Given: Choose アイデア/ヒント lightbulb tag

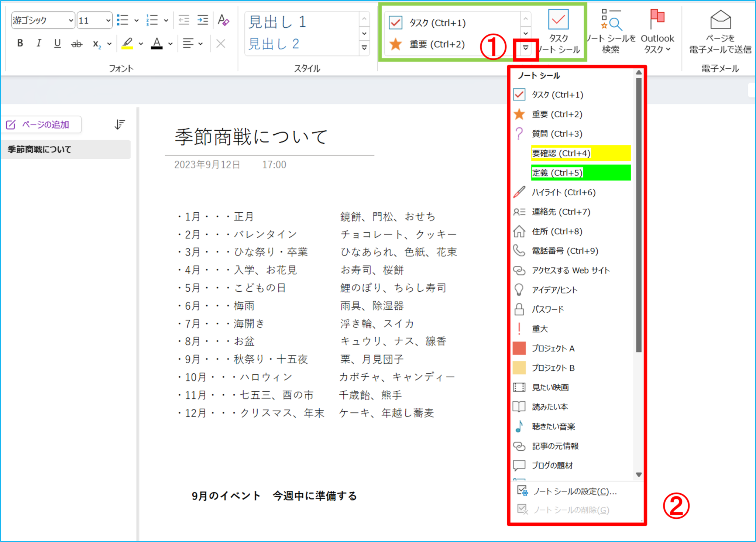Looking at the screenshot, I should coord(572,290).
